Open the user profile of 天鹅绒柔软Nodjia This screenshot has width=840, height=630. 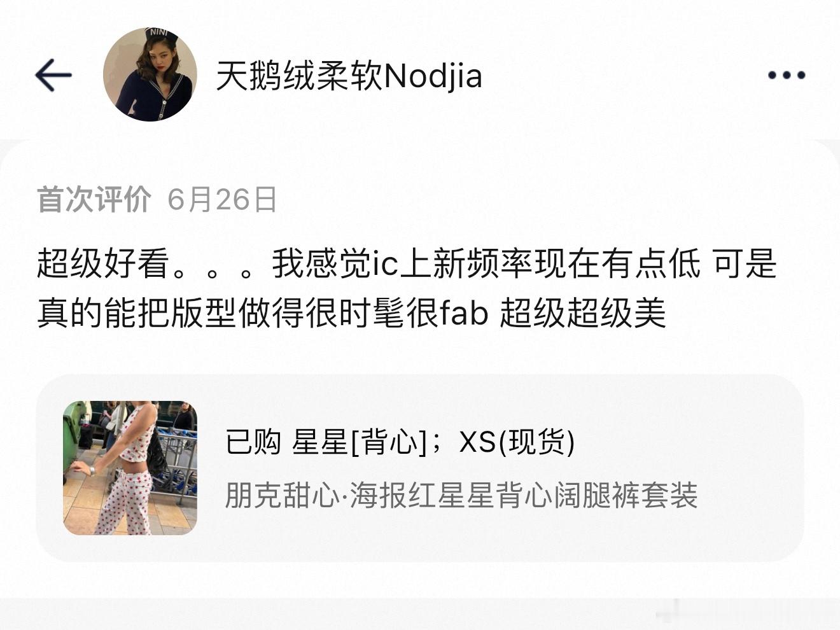(349, 76)
